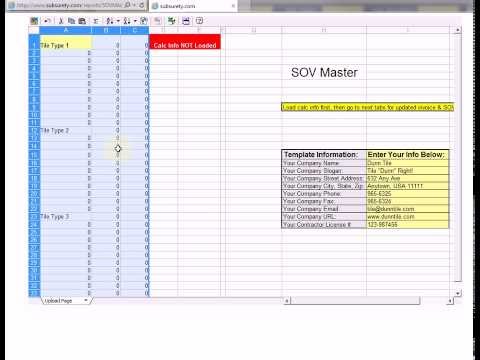The height and width of the screenshot is (360, 480).
Task: Click the Cut scissors icon
Action: 61,21
